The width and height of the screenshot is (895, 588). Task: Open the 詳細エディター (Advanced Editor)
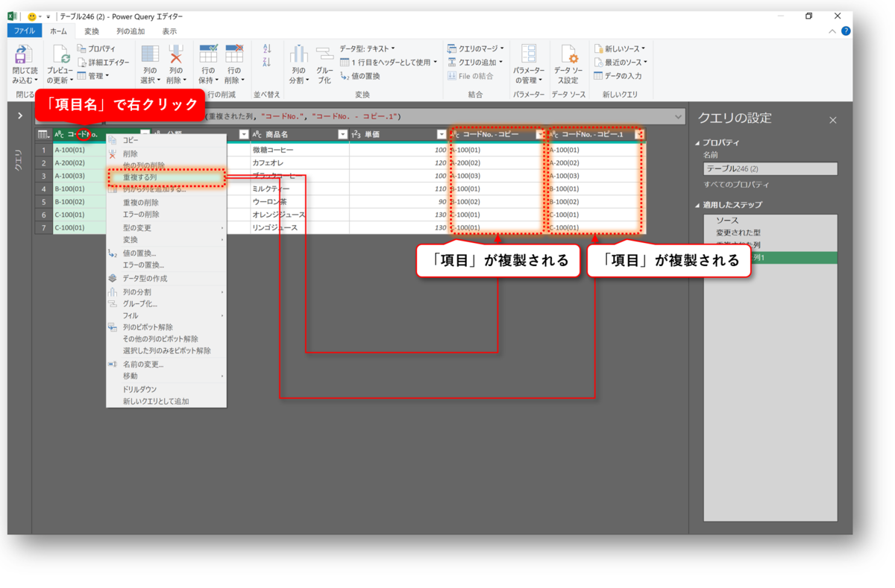pyautogui.click(x=103, y=62)
